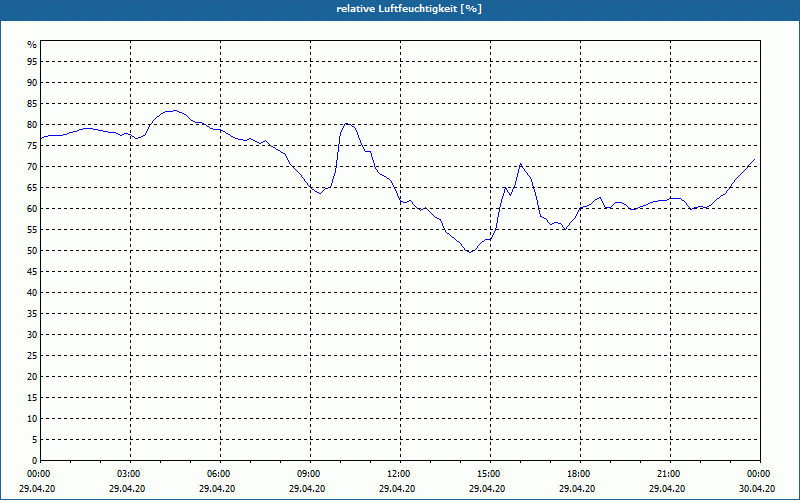Click the 29.04.20 date under 06:00

pos(217,489)
